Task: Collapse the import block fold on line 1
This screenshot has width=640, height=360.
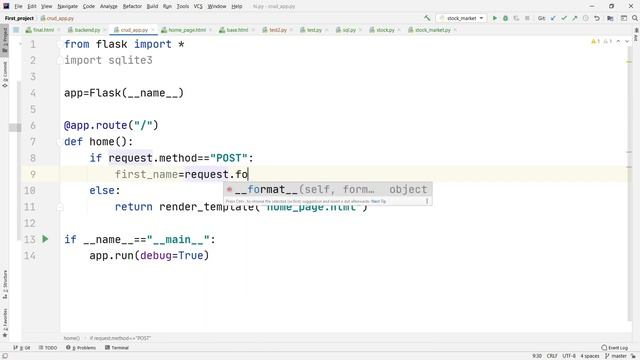Action: coord(60,44)
